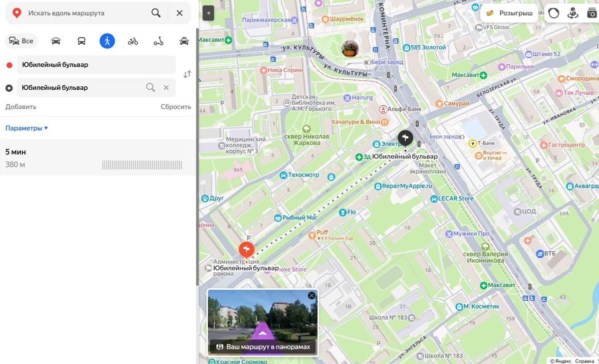Viewport: 599px width, 364px height.
Task: Choose the bicycle route mode
Action: pyautogui.click(x=133, y=41)
